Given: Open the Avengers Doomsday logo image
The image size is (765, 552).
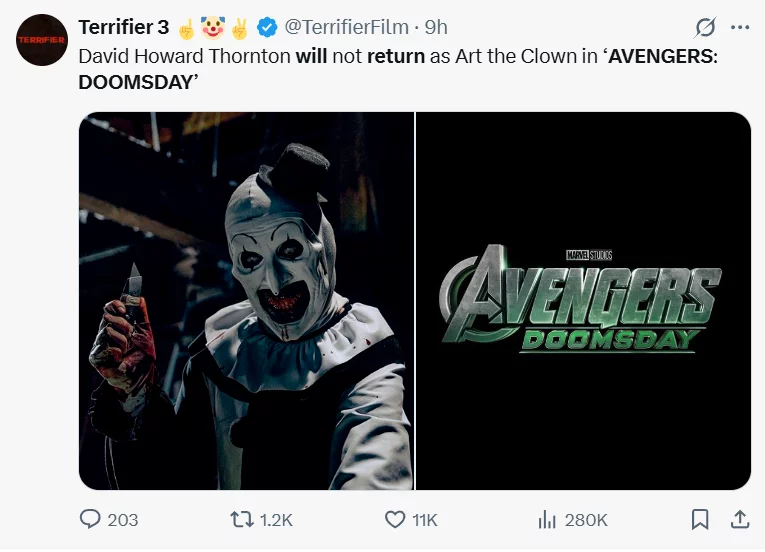Looking at the screenshot, I should (x=583, y=301).
